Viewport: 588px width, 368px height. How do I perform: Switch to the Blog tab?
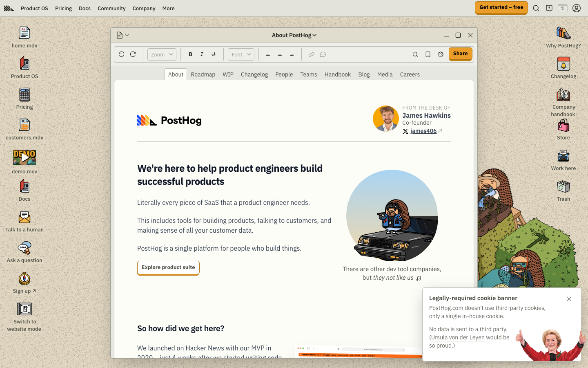364,74
